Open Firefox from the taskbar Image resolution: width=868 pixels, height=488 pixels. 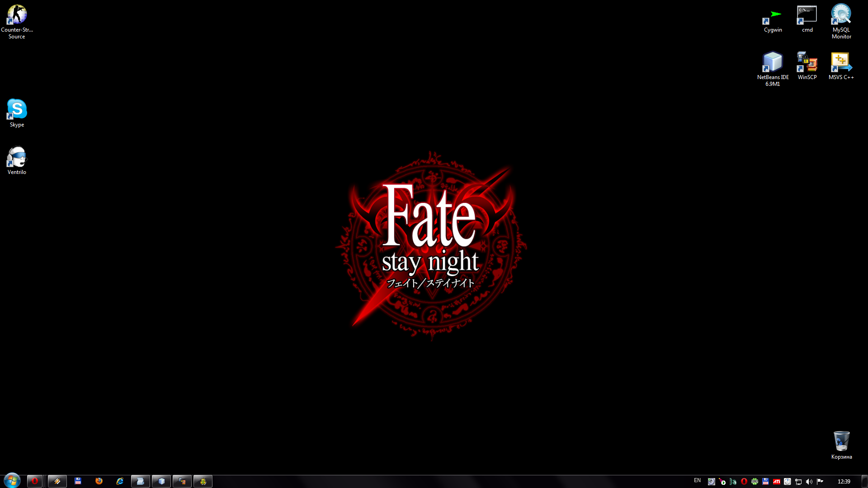(x=99, y=481)
